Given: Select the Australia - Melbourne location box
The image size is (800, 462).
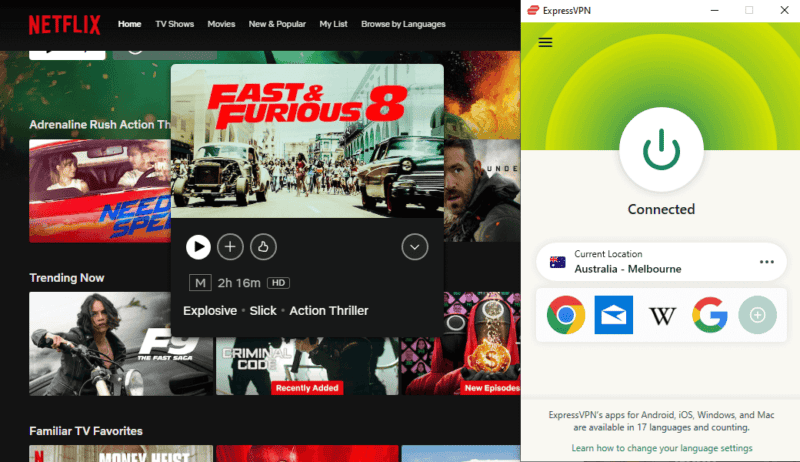Looking at the screenshot, I should point(661,262).
